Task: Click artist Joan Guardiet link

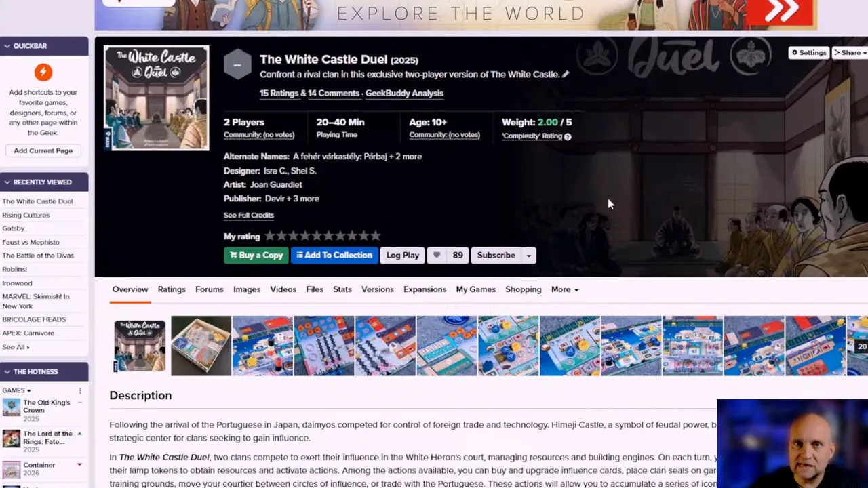Action: coord(276,185)
